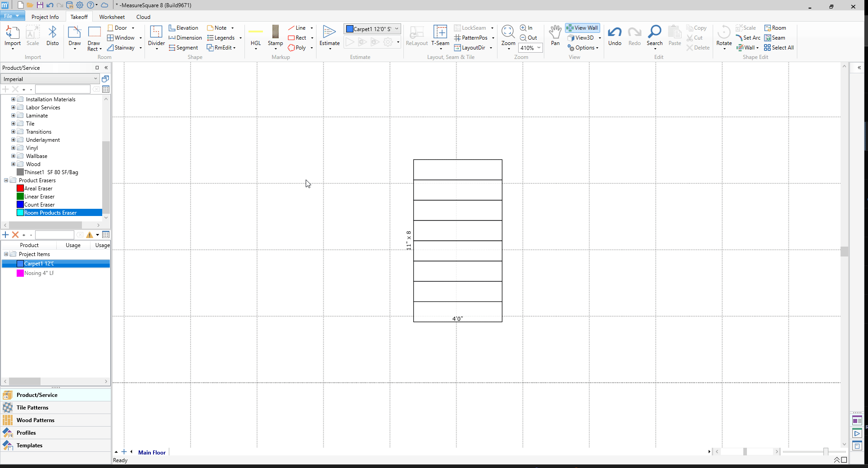Click the product search input field
This screenshot has height=468, width=868.
63,90
